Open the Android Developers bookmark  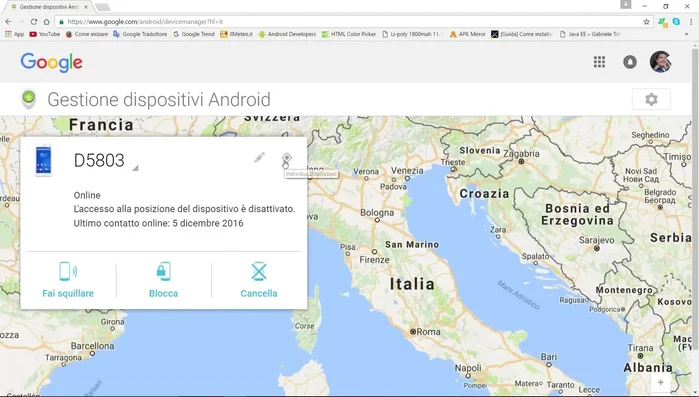click(x=287, y=34)
